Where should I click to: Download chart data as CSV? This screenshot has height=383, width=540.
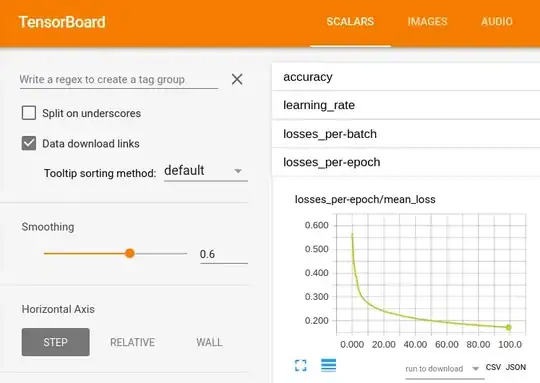click(x=493, y=367)
